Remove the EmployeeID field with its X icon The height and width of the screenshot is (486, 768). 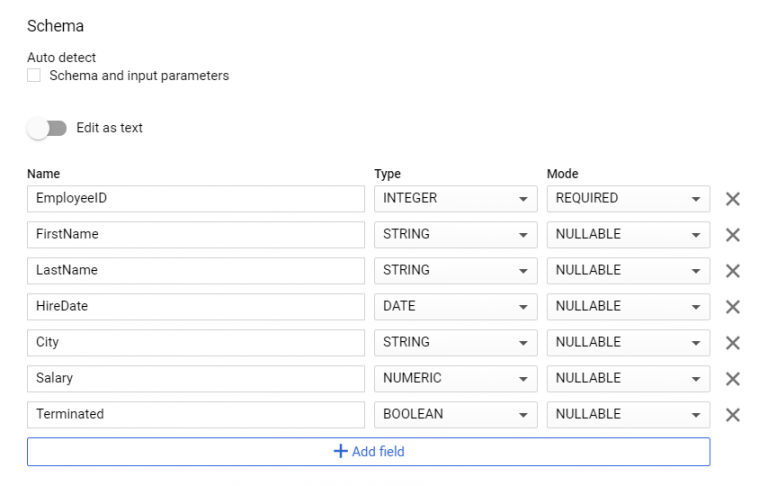coord(732,199)
